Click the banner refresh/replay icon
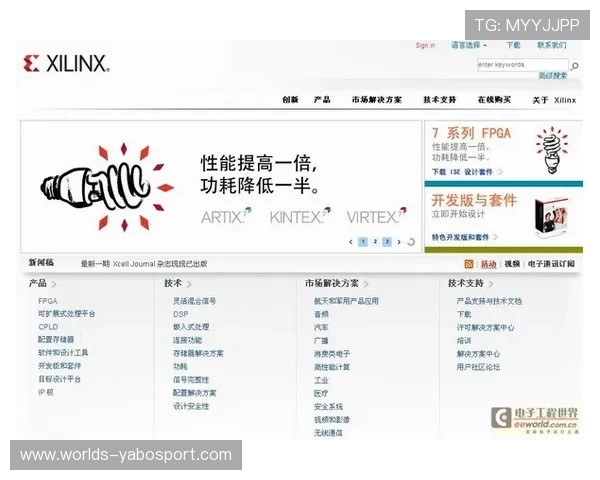The width and height of the screenshot is (600, 480). (x=411, y=242)
